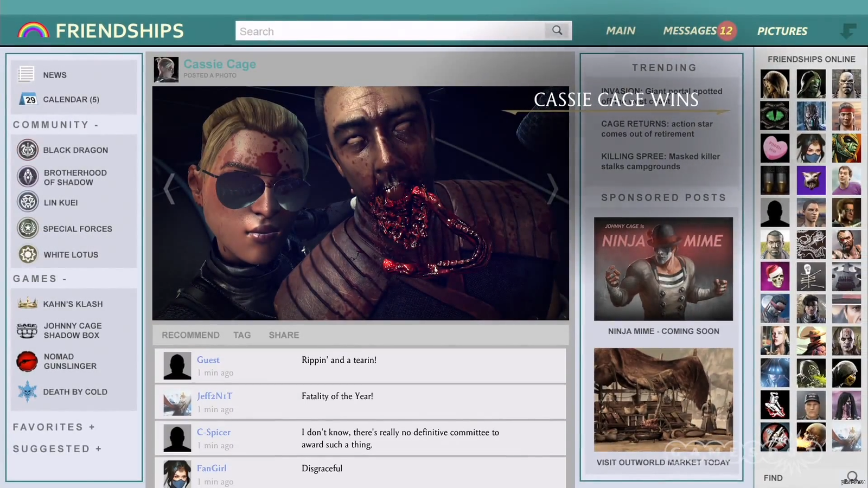Show the next photo with right arrow

(x=552, y=189)
